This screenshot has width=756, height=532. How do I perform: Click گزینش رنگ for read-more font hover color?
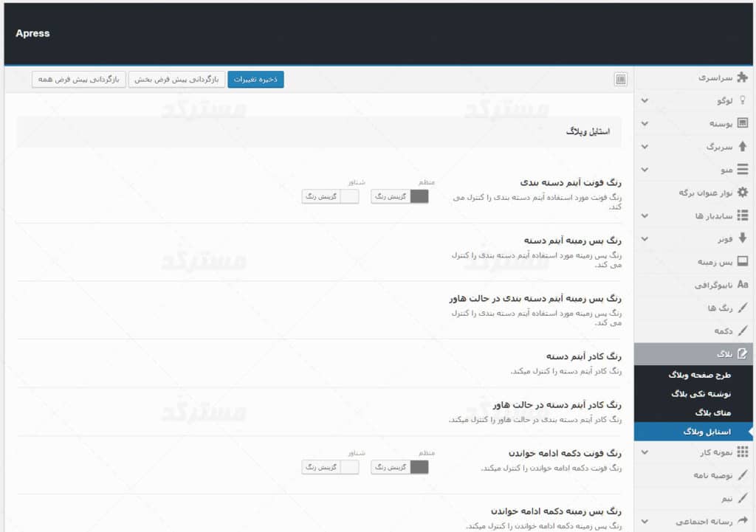(321, 467)
